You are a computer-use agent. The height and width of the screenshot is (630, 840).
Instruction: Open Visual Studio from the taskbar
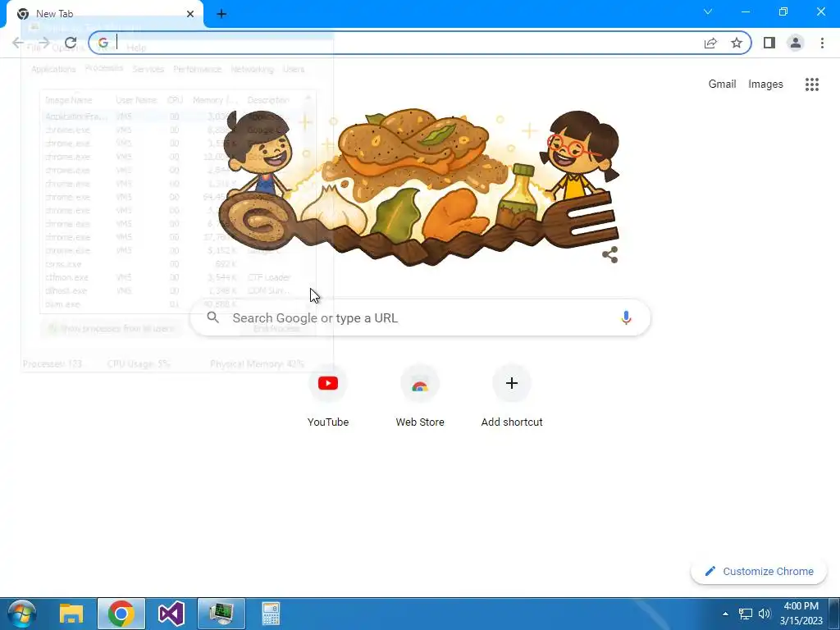pyautogui.click(x=171, y=614)
